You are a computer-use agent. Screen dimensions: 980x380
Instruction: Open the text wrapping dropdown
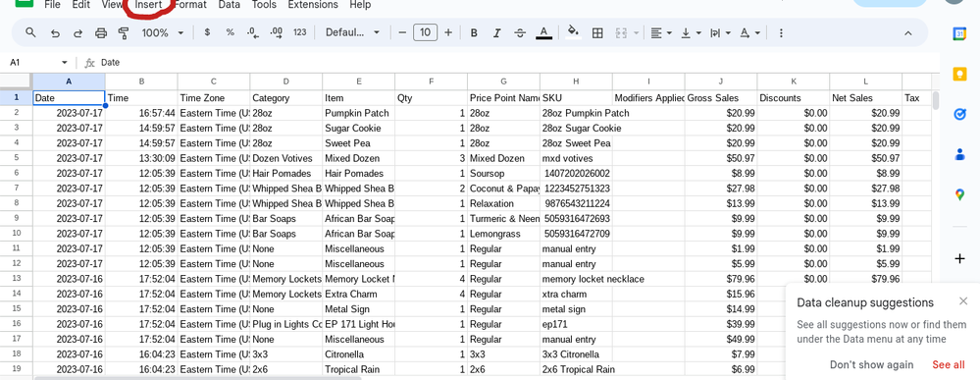(x=721, y=33)
